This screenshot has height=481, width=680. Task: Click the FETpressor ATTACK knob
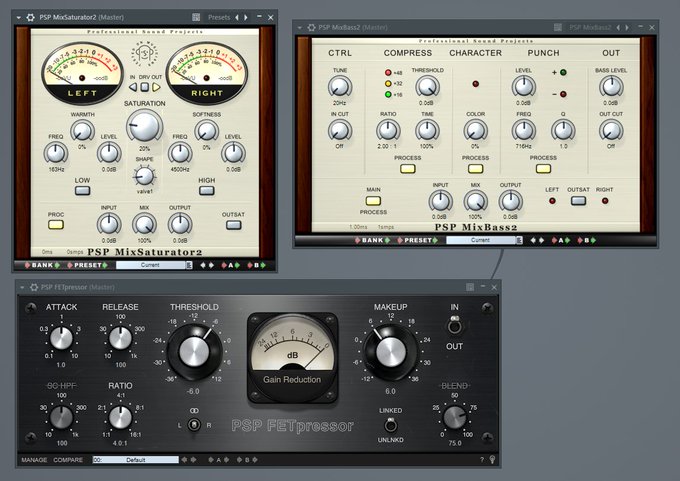tap(61, 338)
